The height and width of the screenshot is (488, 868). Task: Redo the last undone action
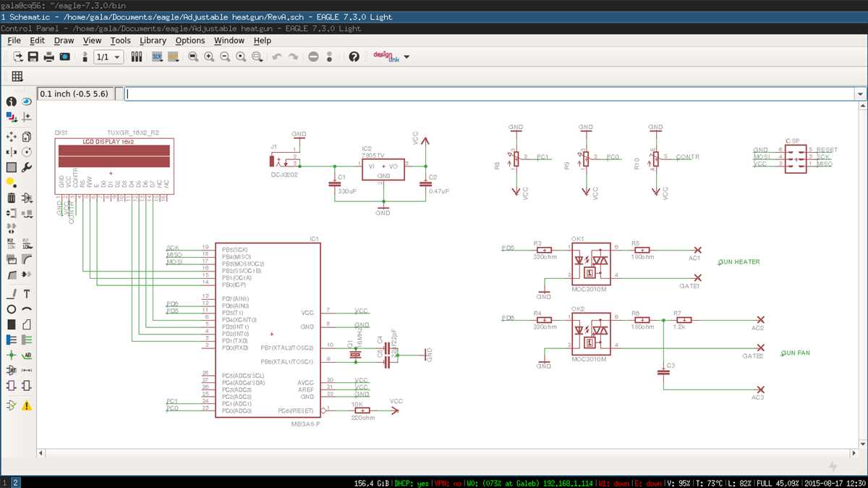[x=293, y=56]
